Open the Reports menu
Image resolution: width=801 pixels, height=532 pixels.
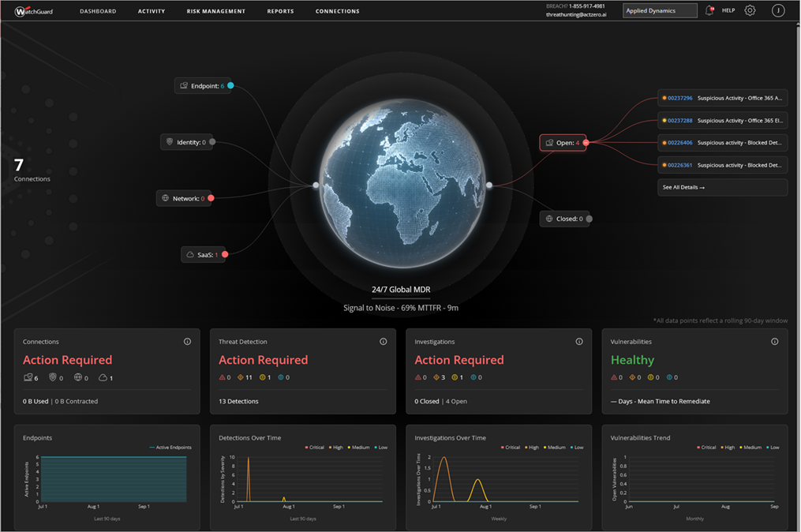click(280, 11)
